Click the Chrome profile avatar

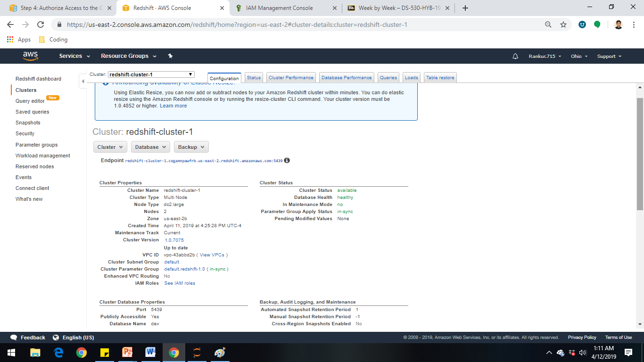[x=619, y=25]
